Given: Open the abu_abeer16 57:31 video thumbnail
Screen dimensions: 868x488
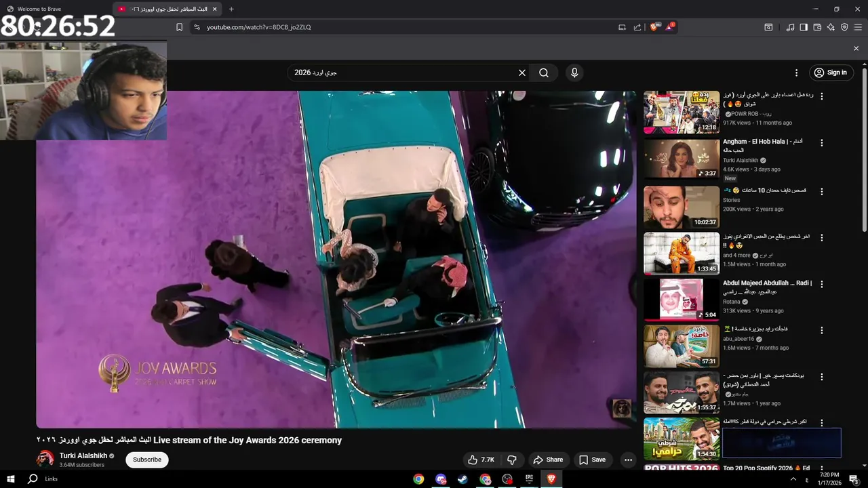Looking at the screenshot, I should (x=682, y=346).
